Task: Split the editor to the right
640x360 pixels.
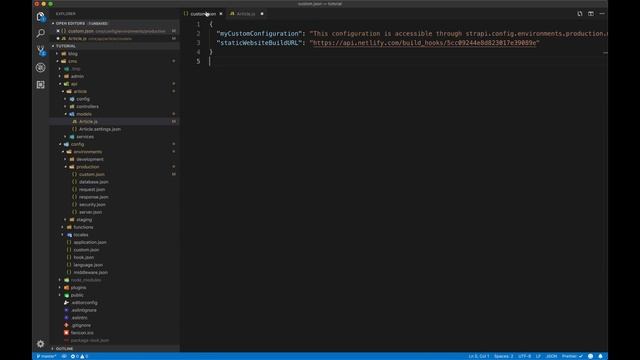Action: click(591, 13)
